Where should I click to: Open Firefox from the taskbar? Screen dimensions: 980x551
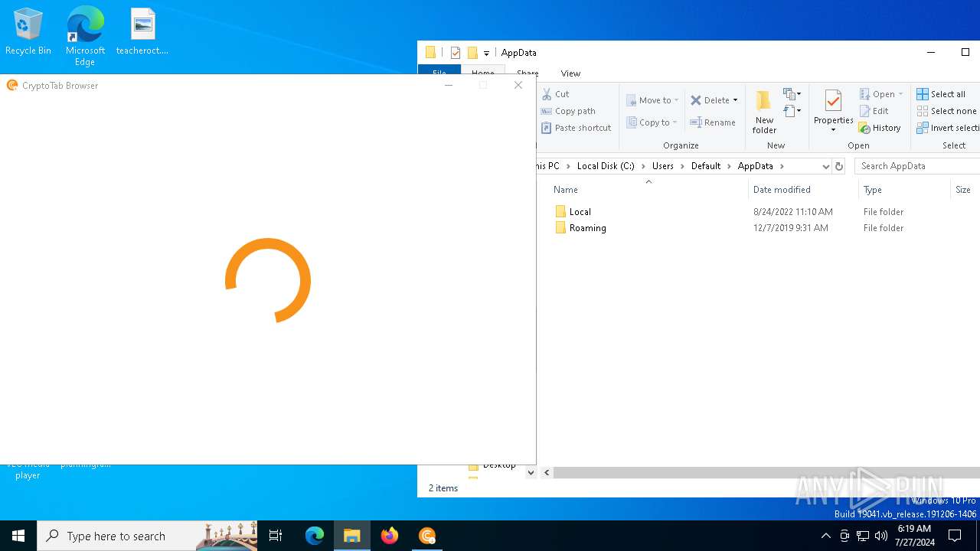click(x=390, y=536)
